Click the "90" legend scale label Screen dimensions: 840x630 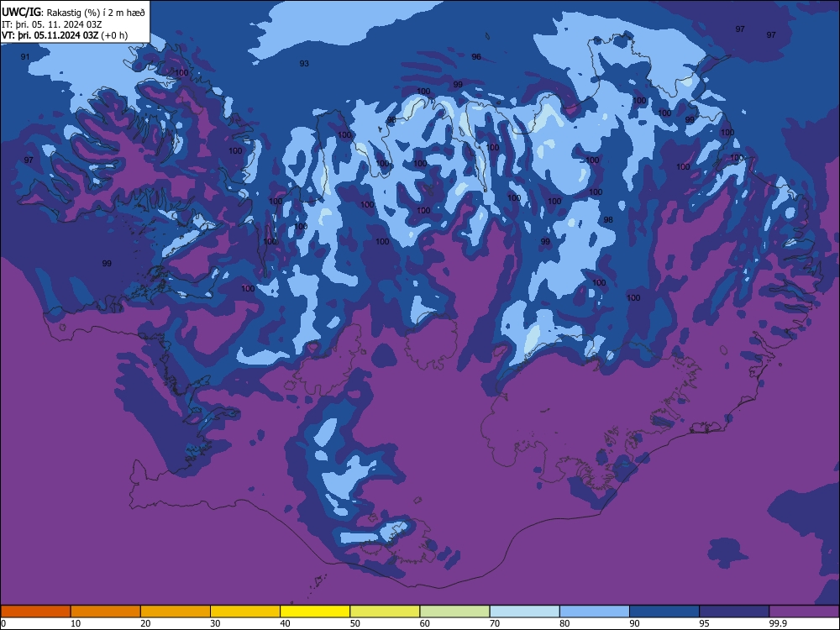pyautogui.click(x=635, y=623)
